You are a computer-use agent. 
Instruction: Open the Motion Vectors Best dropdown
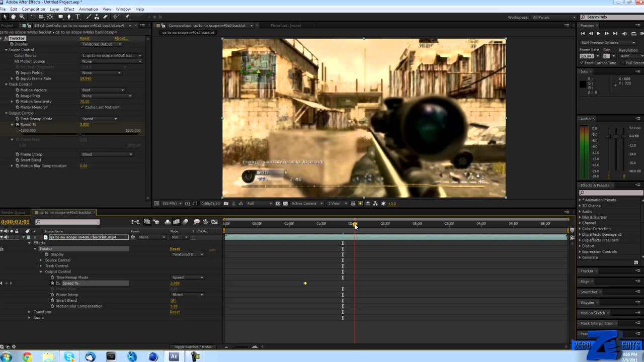[103, 90]
